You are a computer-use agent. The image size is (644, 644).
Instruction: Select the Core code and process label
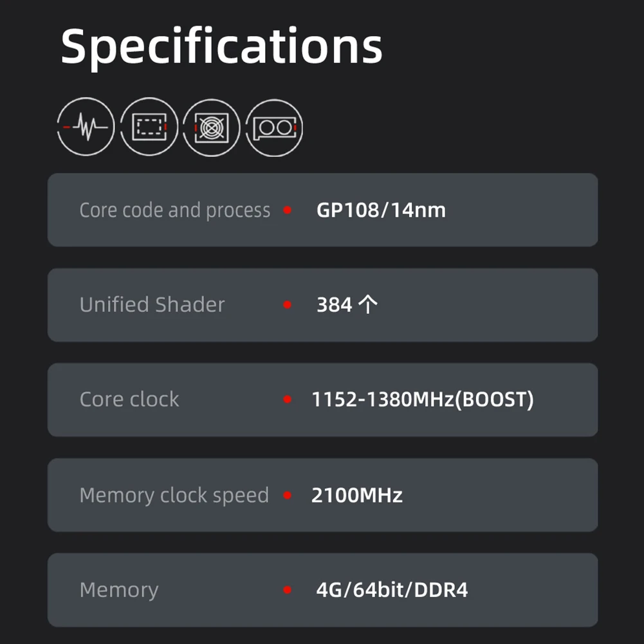point(174,210)
